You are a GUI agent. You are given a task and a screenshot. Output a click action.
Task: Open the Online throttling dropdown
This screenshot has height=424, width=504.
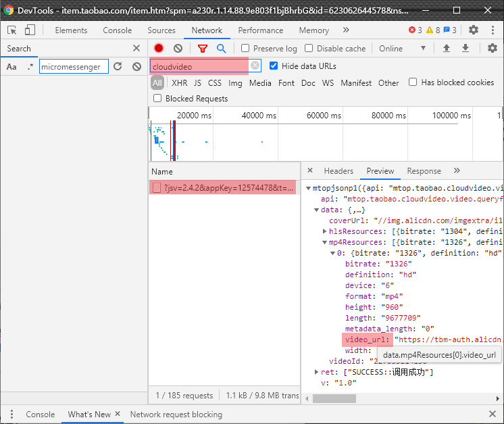(402, 49)
